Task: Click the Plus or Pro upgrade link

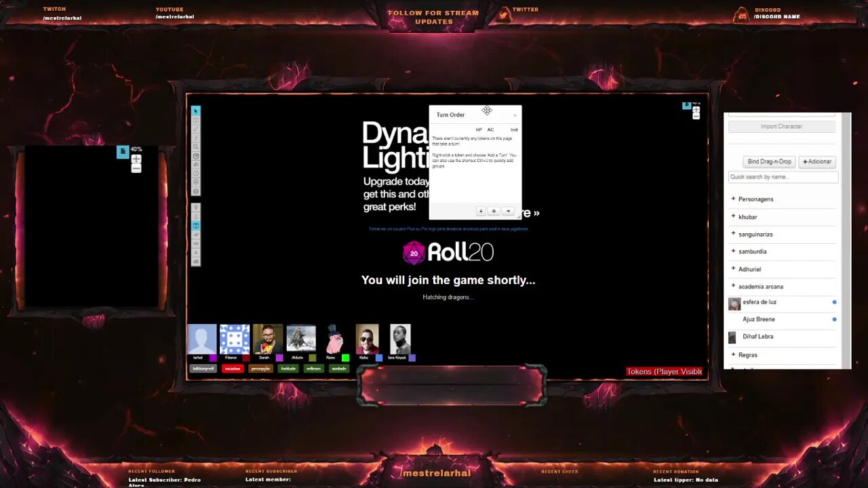Action: (448, 229)
